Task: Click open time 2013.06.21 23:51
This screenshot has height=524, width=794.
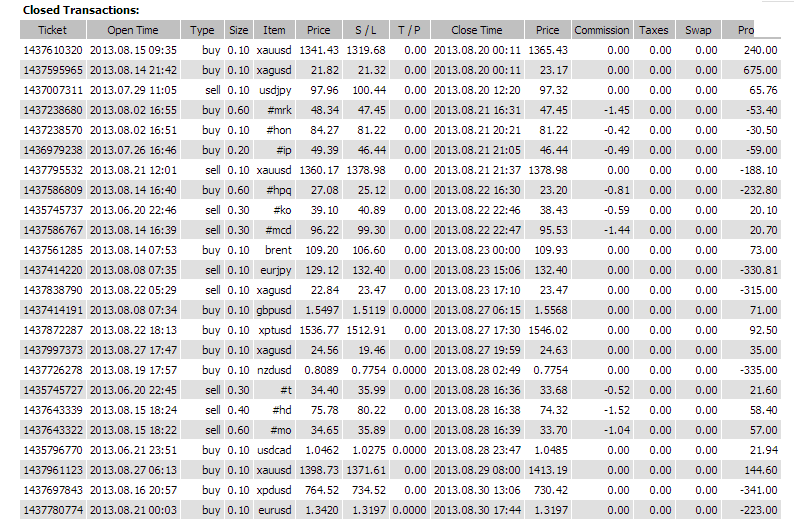Action: click(133, 450)
